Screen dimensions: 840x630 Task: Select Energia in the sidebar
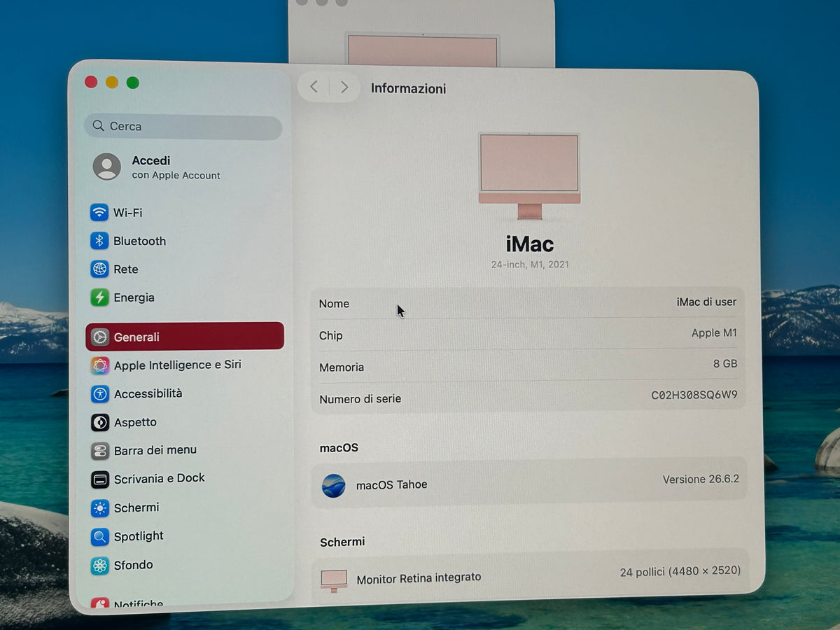[184, 297]
